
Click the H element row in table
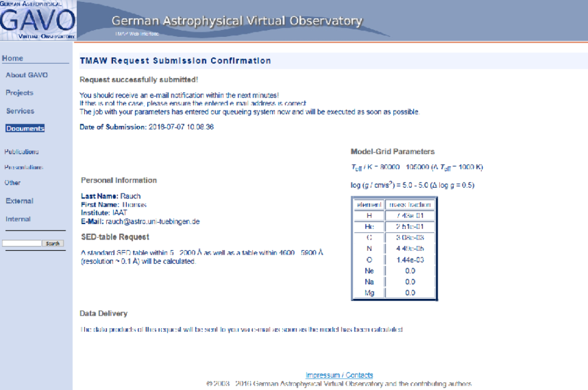(370, 215)
